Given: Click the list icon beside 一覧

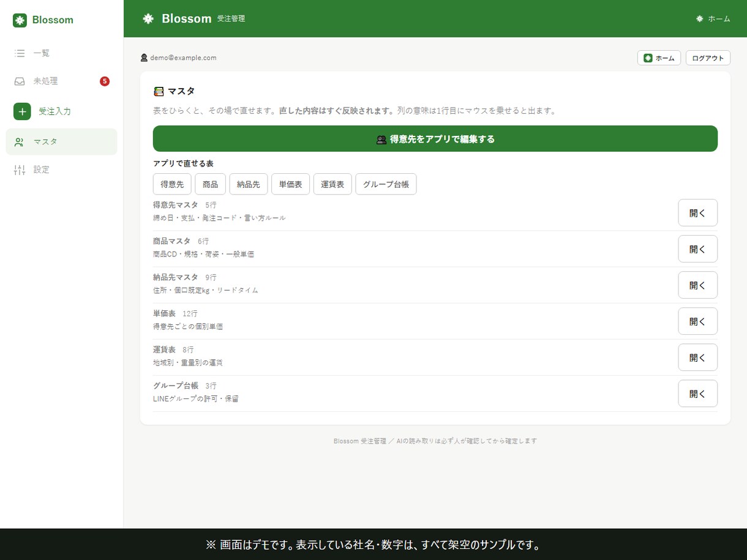Looking at the screenshot, I should (20, 53).
